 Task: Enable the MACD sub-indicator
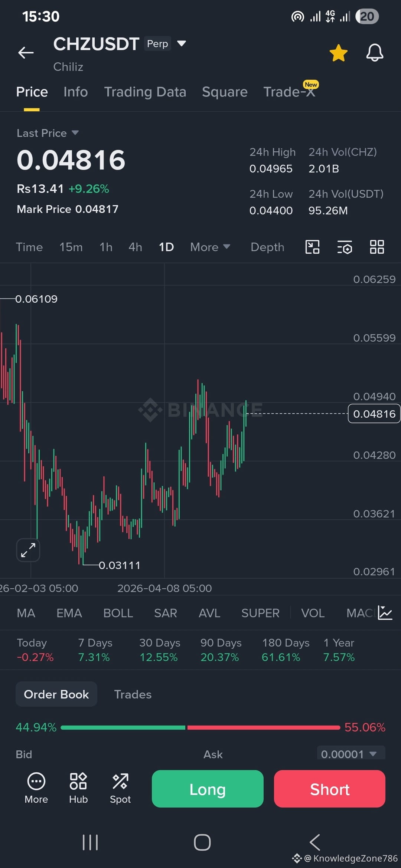point(360,613)
